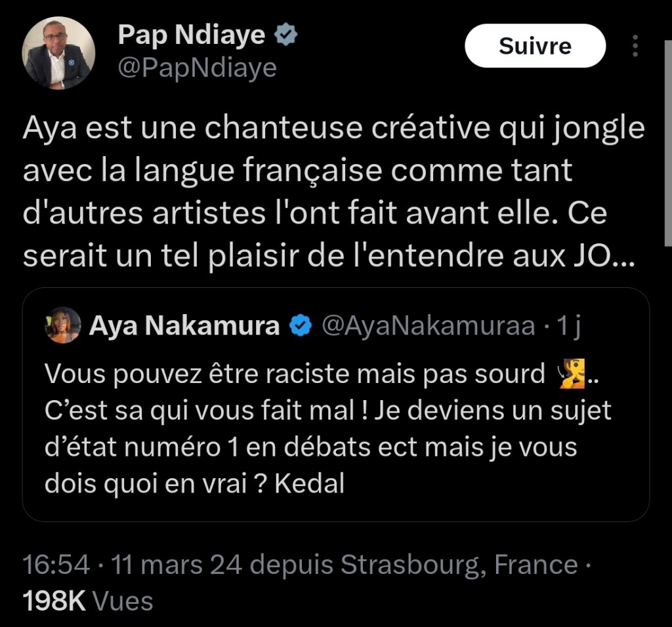Open Pap Ndiaye's profile picture
The height and width of the screenshot is (627, 672).
point(59,53)
